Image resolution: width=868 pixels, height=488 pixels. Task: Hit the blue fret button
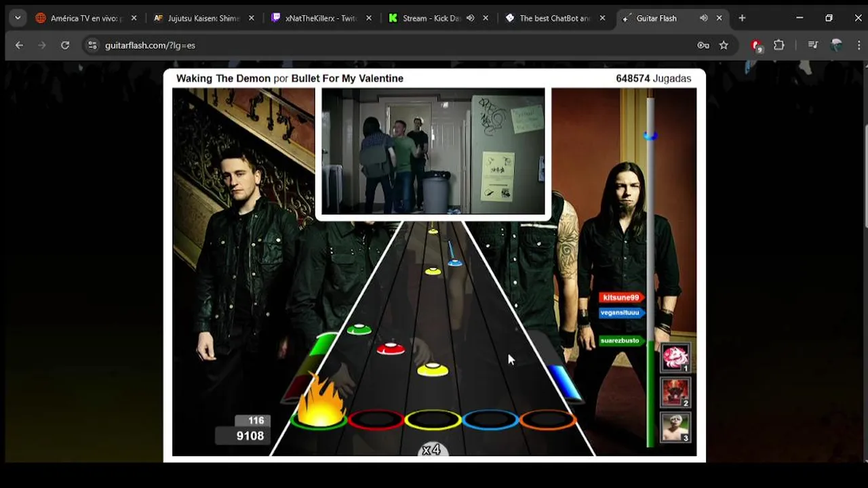pos(490,420)
